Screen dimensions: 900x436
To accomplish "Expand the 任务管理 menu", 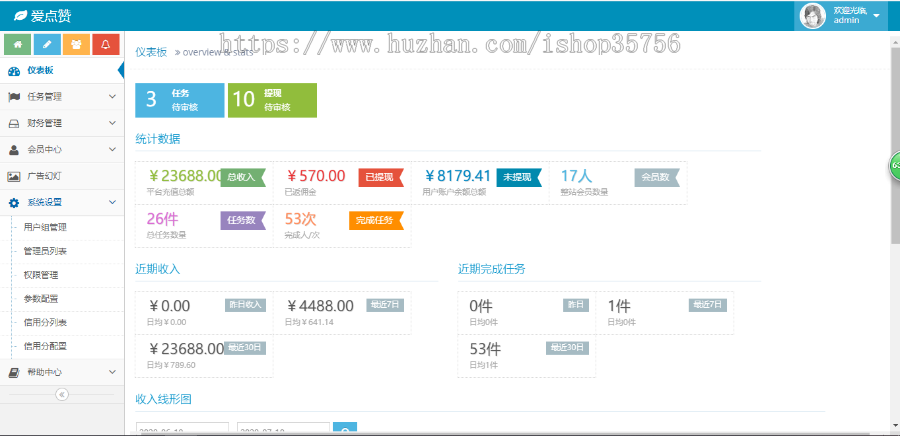I will (60, 97).
